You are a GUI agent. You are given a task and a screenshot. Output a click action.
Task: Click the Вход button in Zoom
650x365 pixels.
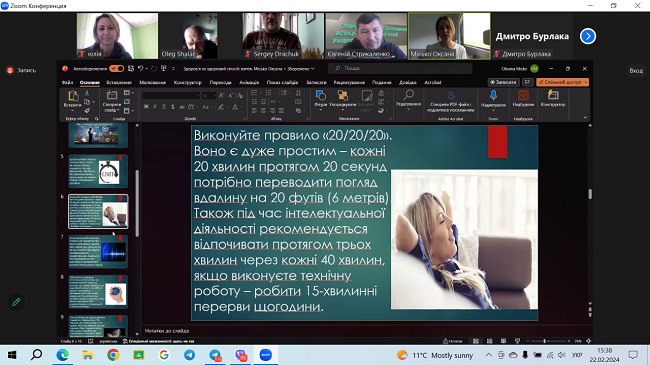point(636,71)
